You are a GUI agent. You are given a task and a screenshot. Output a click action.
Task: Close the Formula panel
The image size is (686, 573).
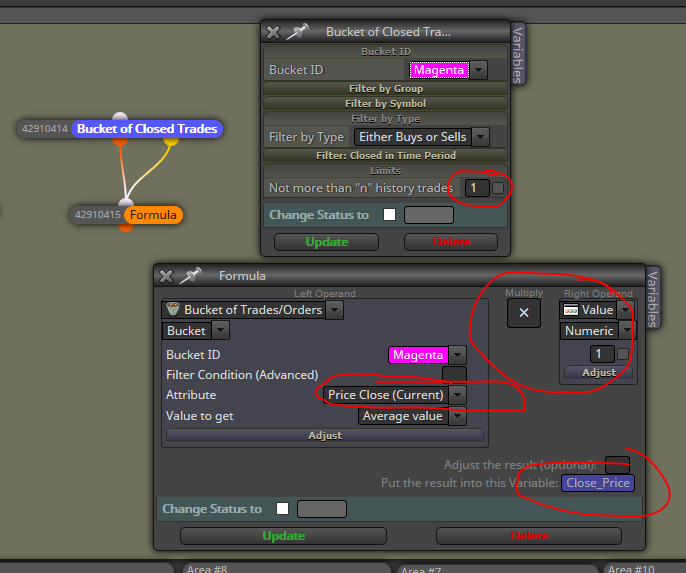pyautogui.click(x=166, y=276)
